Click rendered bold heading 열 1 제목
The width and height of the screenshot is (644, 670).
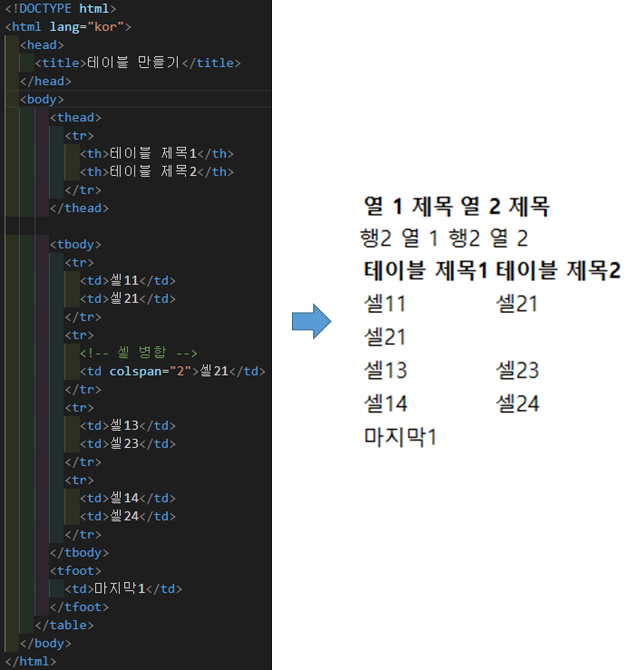[x=408, y=206]
